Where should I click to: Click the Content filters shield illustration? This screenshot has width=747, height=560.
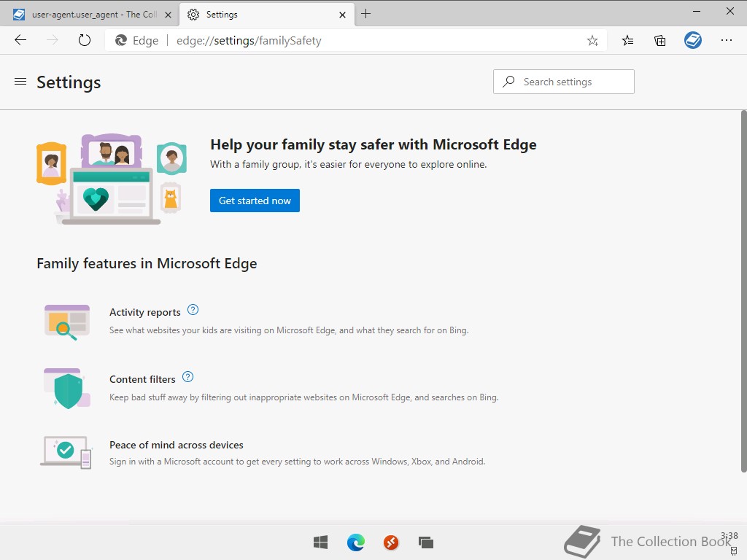[67, 389]
